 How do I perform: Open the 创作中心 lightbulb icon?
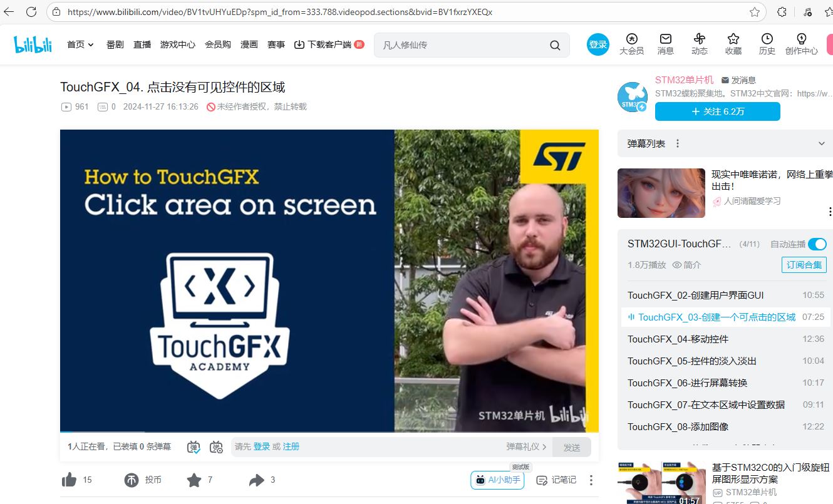coord(802,39)
